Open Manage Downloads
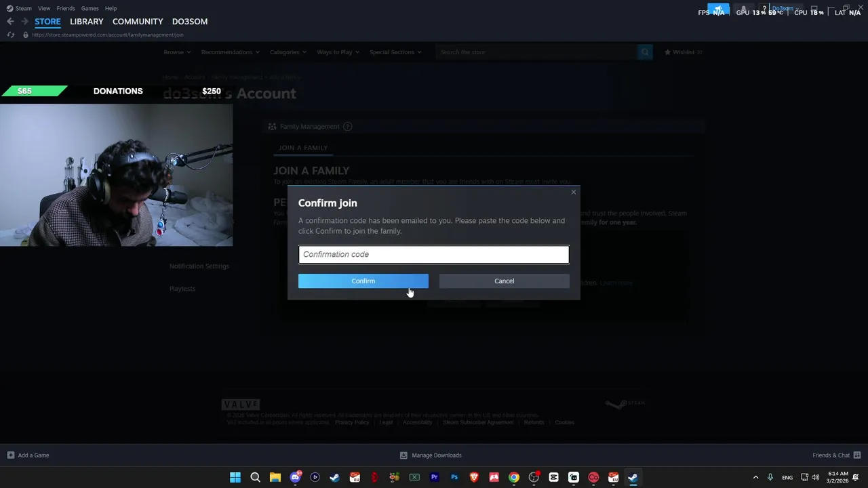This screenshot has width=868, height=488. pyautogui.click(x=431, y=455)
